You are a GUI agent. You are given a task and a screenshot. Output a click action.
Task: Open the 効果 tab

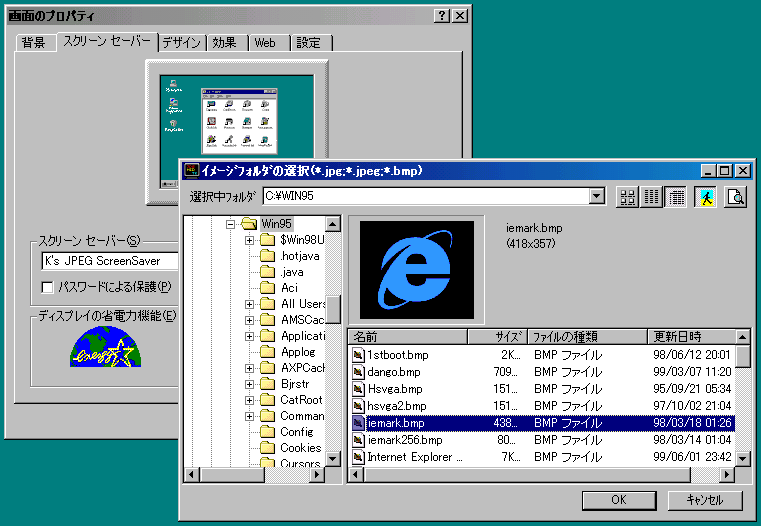point(225,43)
